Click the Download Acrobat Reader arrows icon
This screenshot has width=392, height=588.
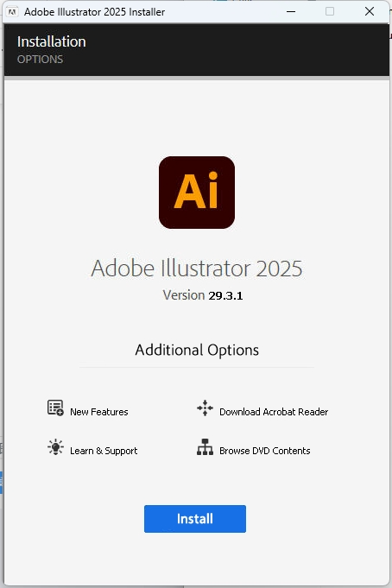point(205,408)
